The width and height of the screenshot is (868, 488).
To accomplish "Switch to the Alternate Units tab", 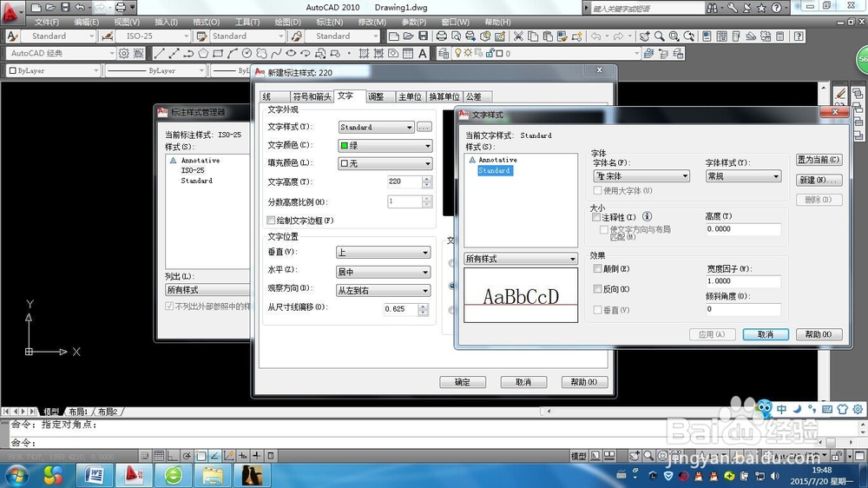I will 444,97.
